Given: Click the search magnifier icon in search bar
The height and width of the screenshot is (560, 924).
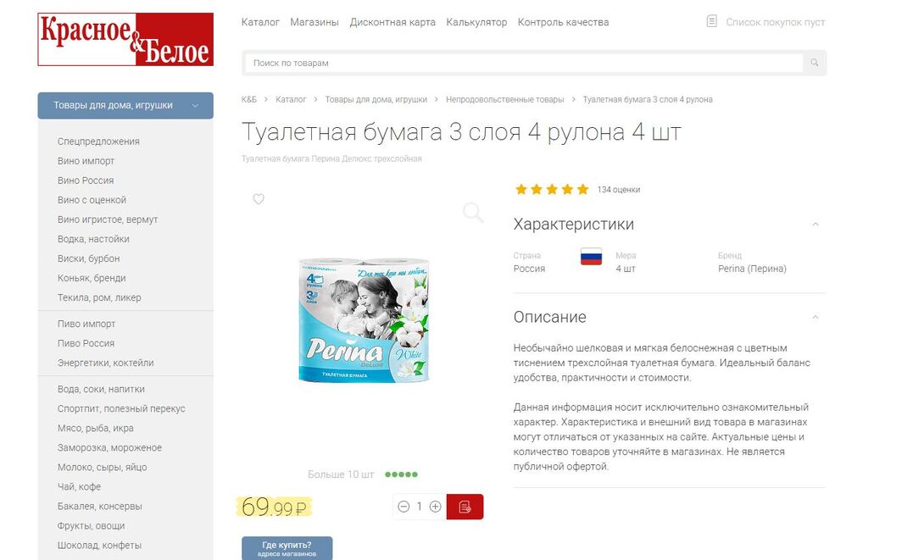Looking at the screenshot, I should pos(814,63).
